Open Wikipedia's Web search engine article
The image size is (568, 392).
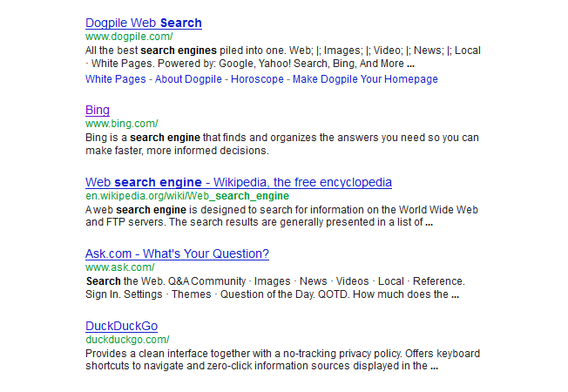238,182
